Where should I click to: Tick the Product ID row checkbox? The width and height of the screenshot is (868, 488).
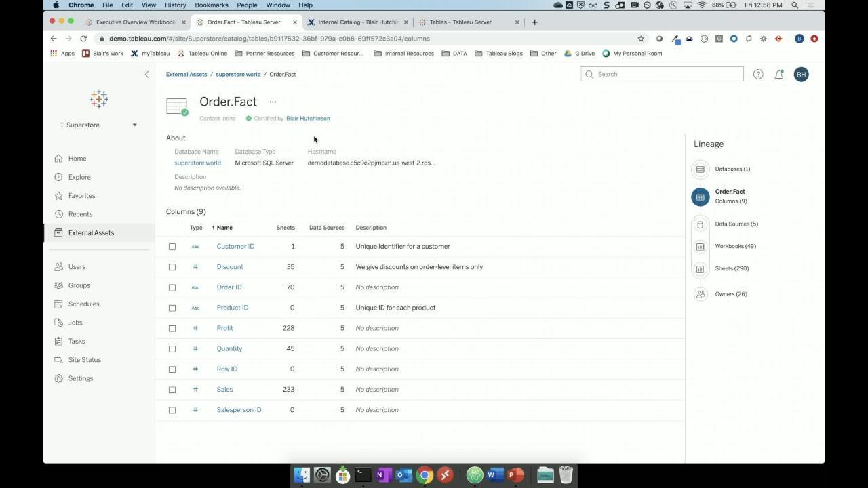pyautogui.click(x=172, y=308)
